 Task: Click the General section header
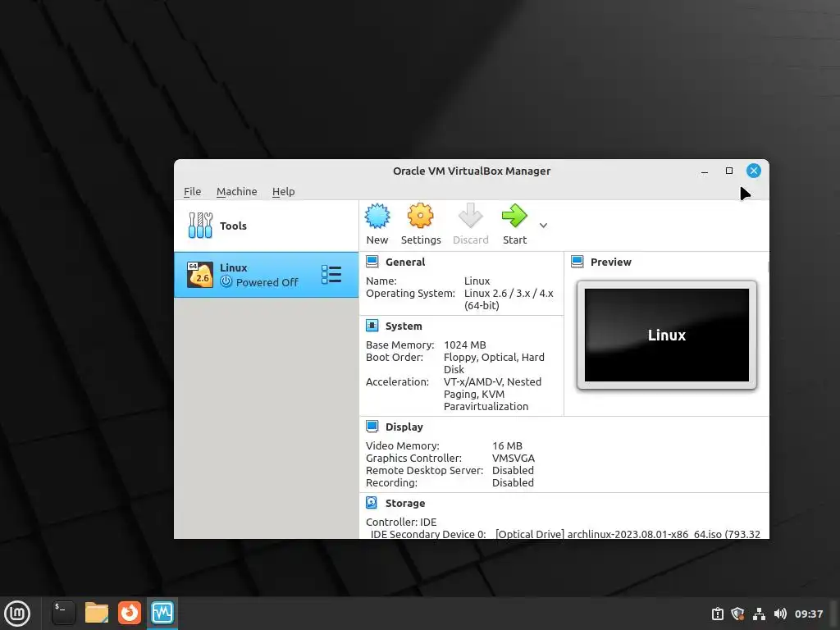click(x=405, y=262)
